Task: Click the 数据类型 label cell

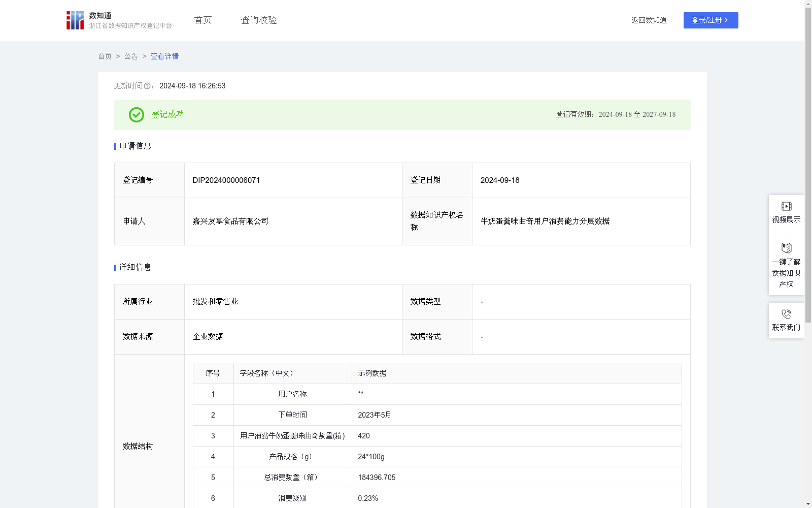Action: click(437, 302)
